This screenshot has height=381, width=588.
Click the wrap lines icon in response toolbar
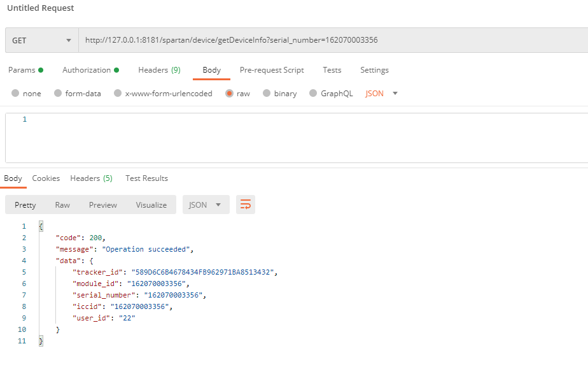(245, 205)
